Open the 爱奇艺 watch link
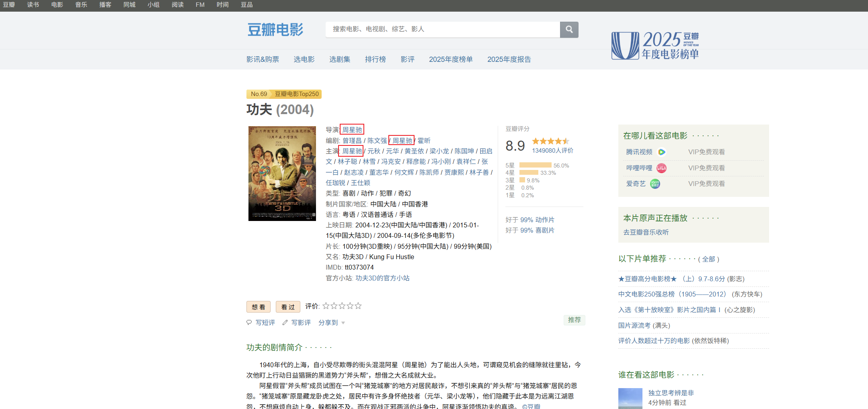The height and width of the screenshot is (409, 868). 636,184
